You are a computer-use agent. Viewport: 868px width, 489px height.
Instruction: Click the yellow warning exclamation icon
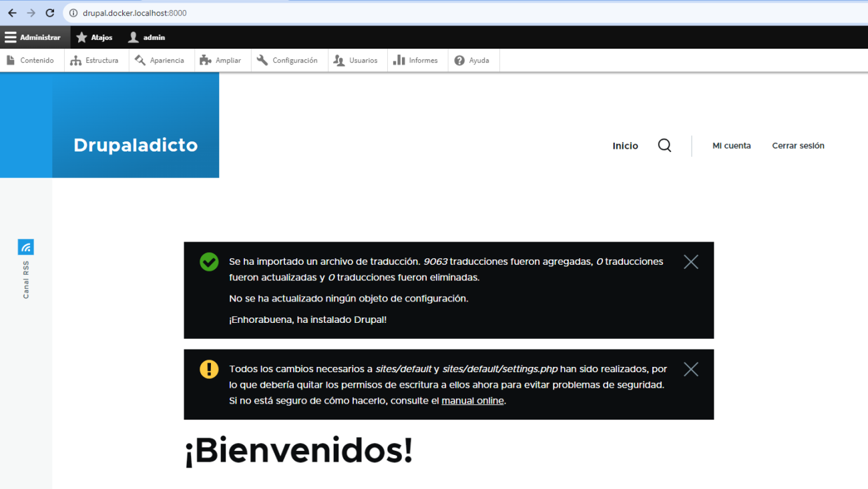pyautogui.click(x=209, y=369)
